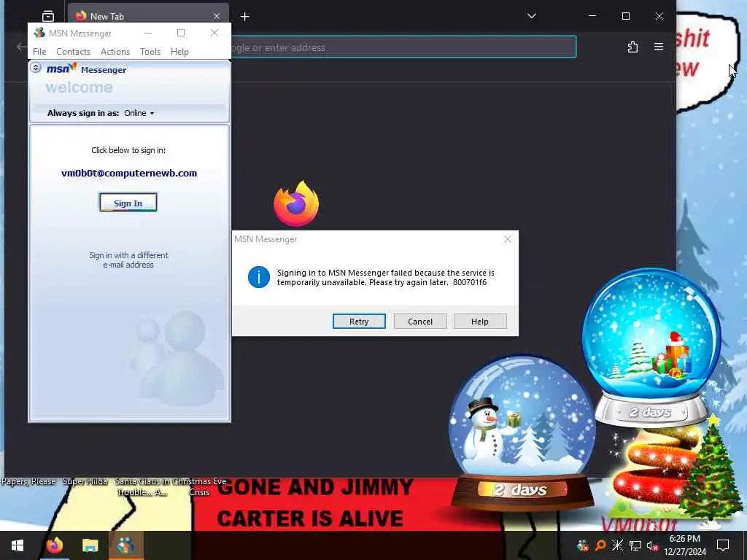
Task: Open the Tools menu in MSN Messenger
Action: coord(150,52)
